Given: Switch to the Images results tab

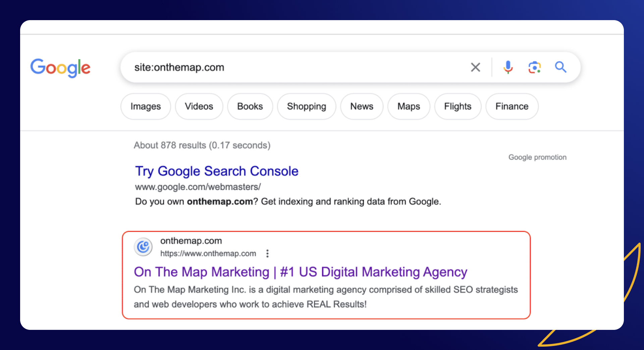Looking at the screenshot, I should [x=145, y=106].
